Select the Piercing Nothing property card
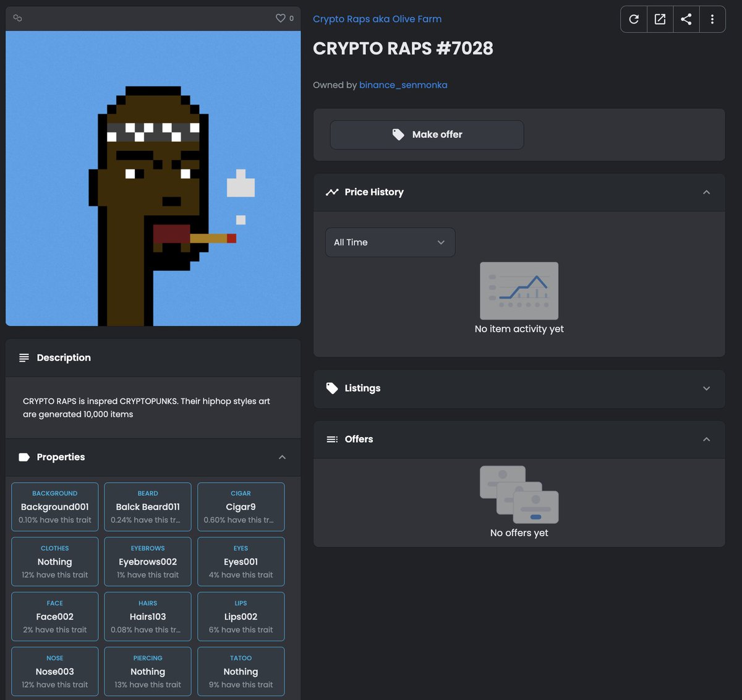The height and width of the screenshot is (700, 742). point(148,672)
